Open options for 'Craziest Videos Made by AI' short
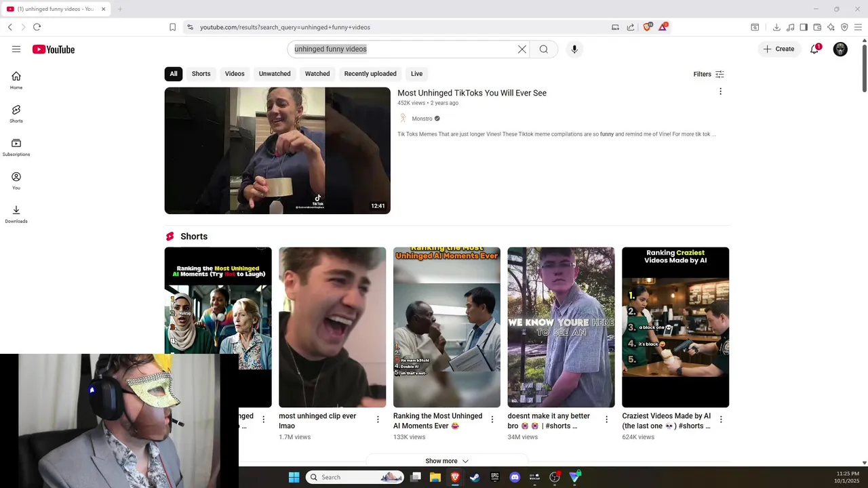Image resolution: width=868 pixels, height=488 pixels. pos(721,420)
